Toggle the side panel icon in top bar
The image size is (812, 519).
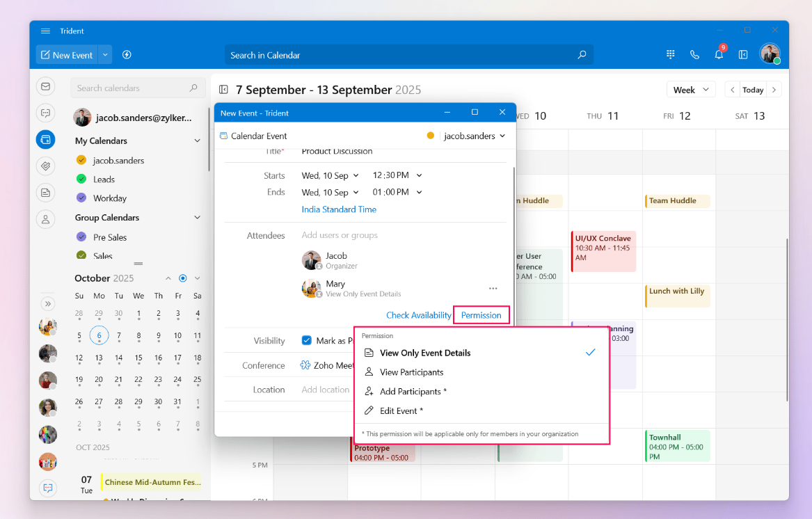pyautogui.click(x=743, y=54)
